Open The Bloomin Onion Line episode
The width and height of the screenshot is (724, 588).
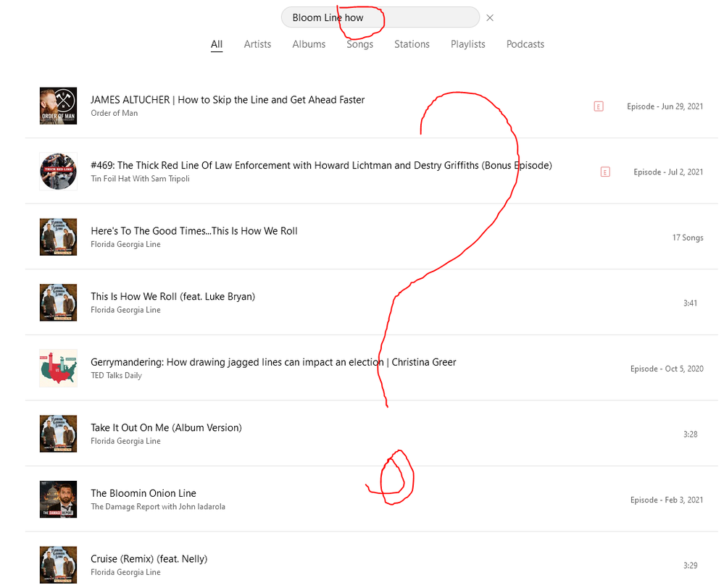(143, 493)
